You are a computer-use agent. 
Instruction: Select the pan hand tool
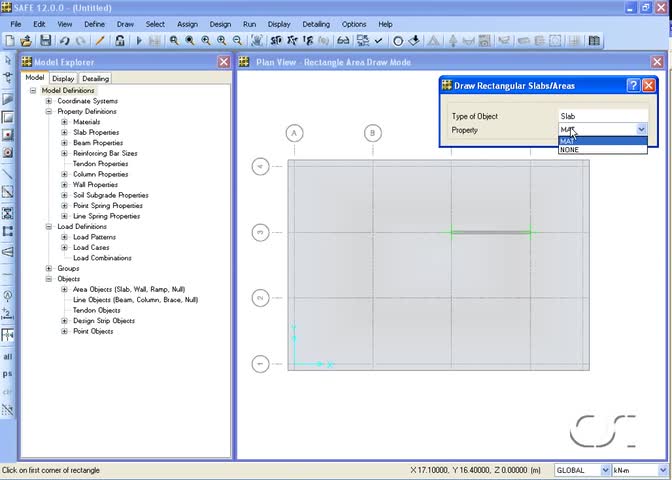point(257,41)
